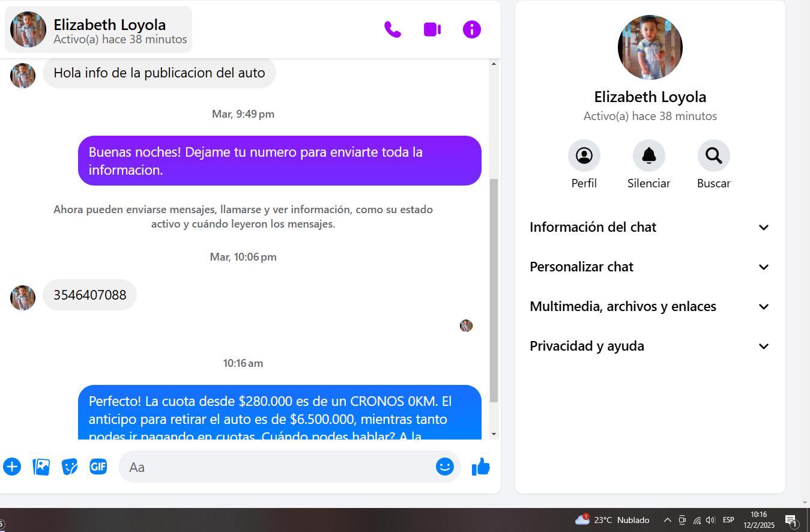Open Elizabeth Loyola's large profile picture
This screenshot has height=532, width=810.
650,47
